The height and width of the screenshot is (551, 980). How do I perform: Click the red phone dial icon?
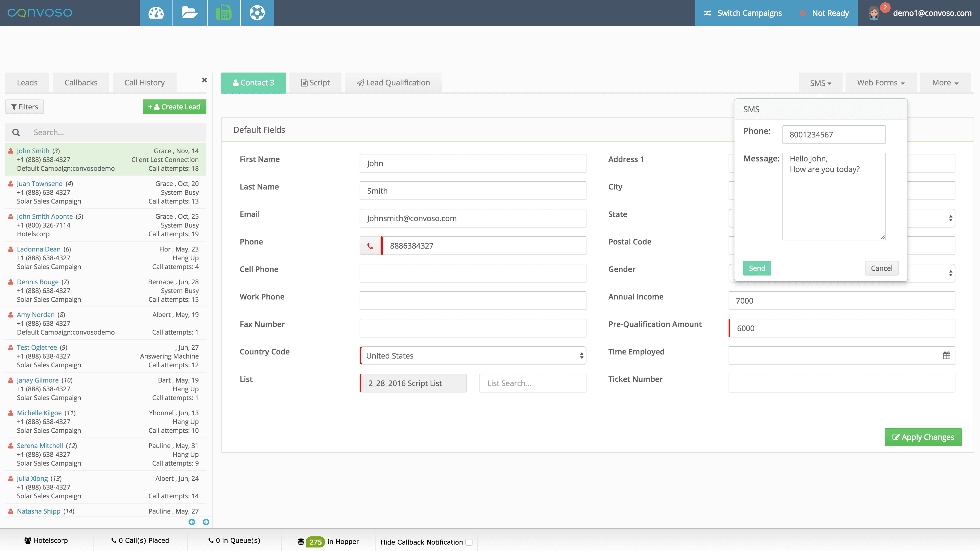coord(370,246)
